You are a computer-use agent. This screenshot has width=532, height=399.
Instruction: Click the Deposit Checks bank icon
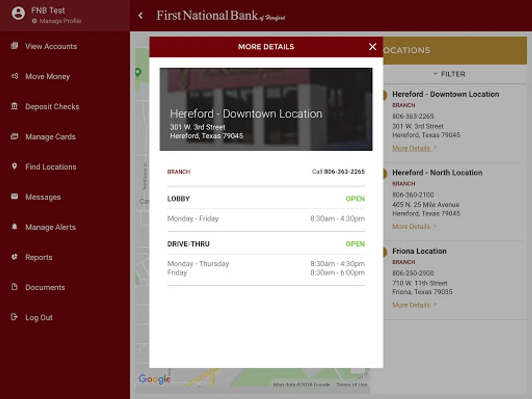coord(15,106)
